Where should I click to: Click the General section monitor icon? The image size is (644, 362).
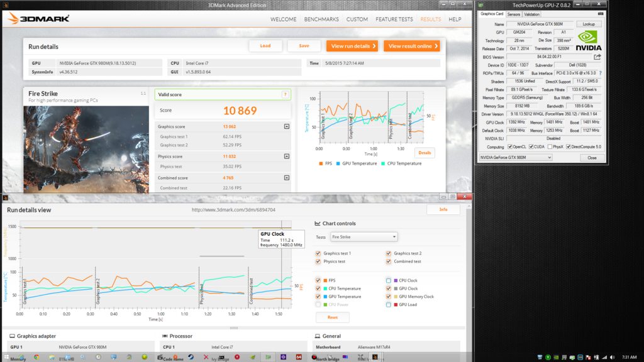317,336
